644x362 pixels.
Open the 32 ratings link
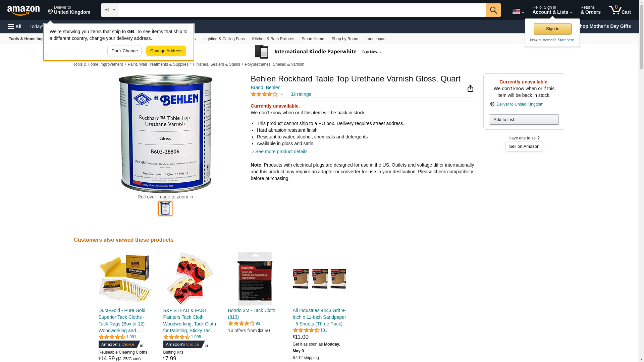301,94
